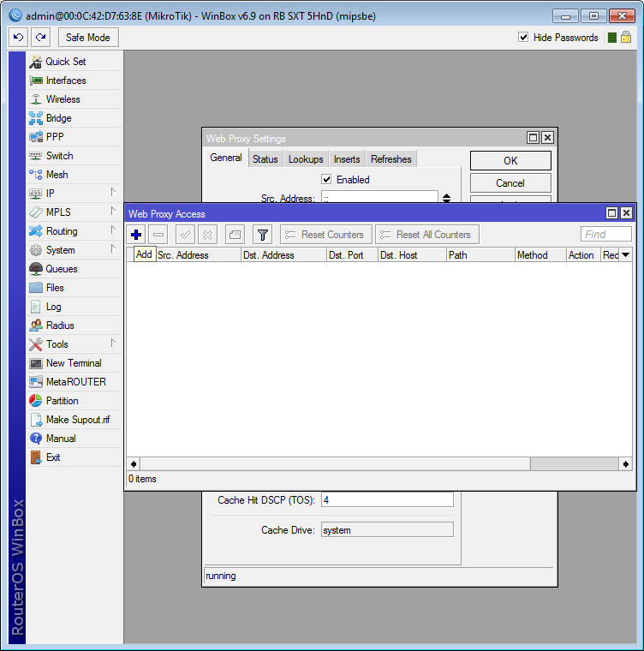Switch to the Lookups tab
The width and height of the screenshot is (644, 651).
point(306,159)
